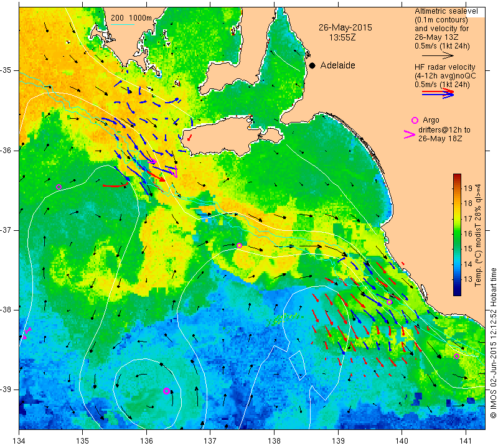
Task: Click the 13 label on temperature scale
Action: (468, 279)
